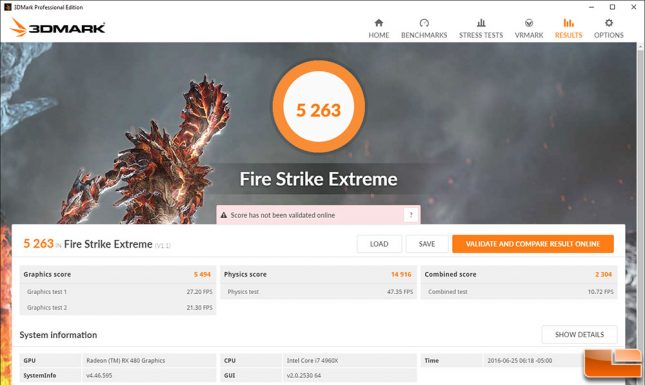Open the STRESS TESTS tab label
The width and height of the screenshot is (645, 385).
coord(481,35)
